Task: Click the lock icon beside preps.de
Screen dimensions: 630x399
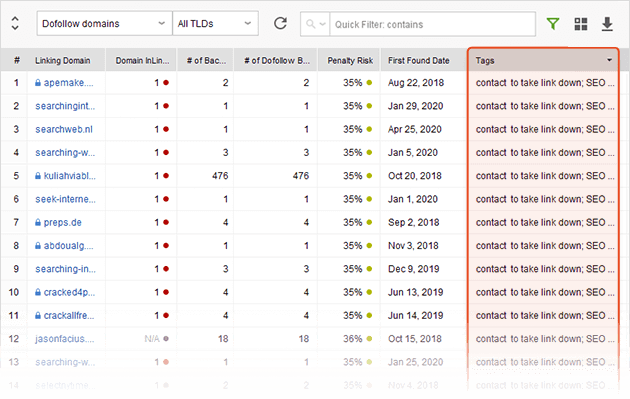Action: (38, 222)
